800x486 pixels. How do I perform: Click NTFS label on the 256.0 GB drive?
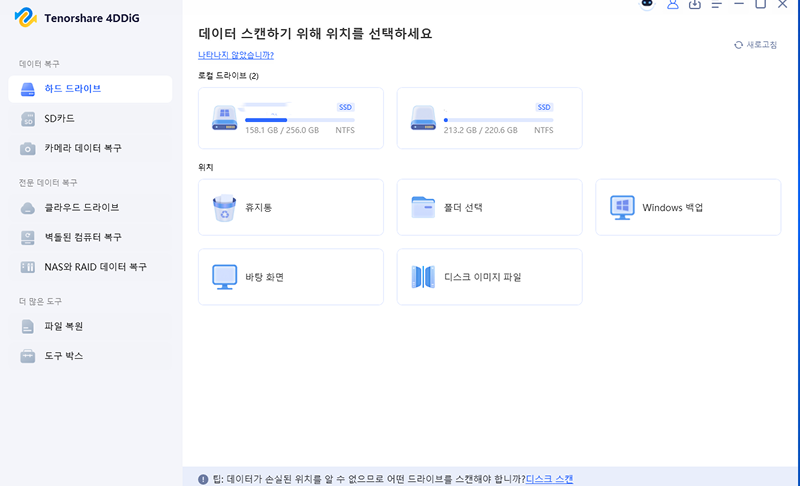[345, 130]
